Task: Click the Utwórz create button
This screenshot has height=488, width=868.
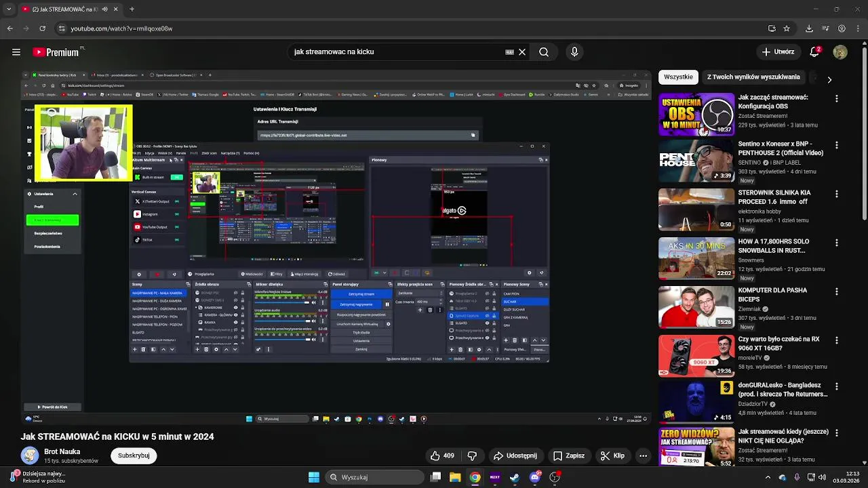Action: (x=777, y=52)
